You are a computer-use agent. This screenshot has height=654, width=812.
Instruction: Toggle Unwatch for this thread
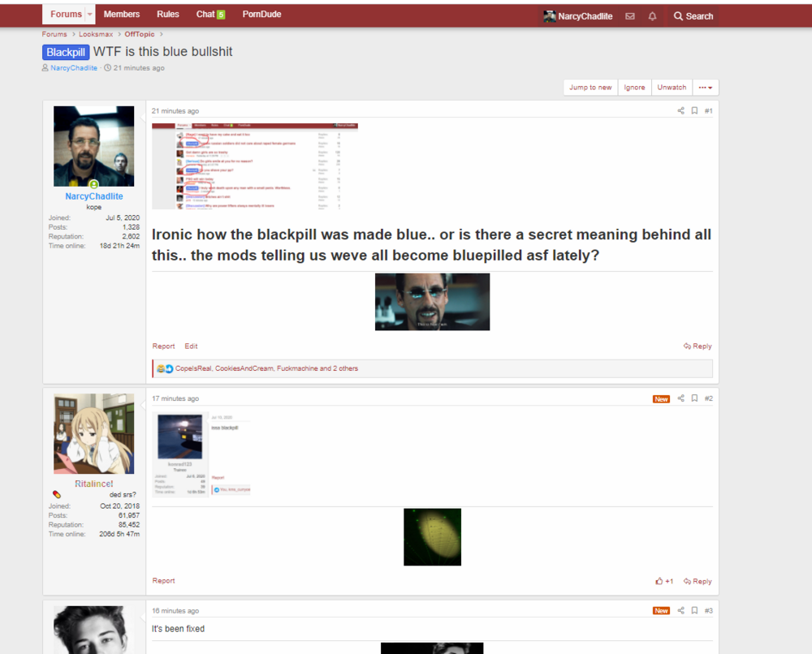[x=672, y=88]
